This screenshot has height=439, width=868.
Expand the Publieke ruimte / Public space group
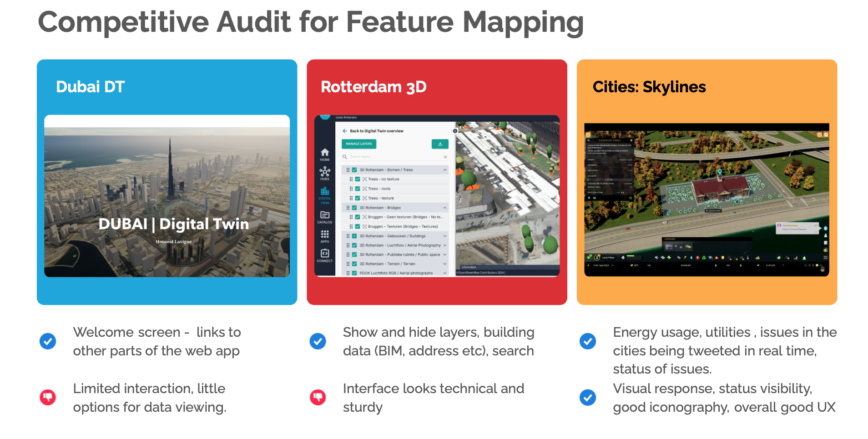coord(444,254)
